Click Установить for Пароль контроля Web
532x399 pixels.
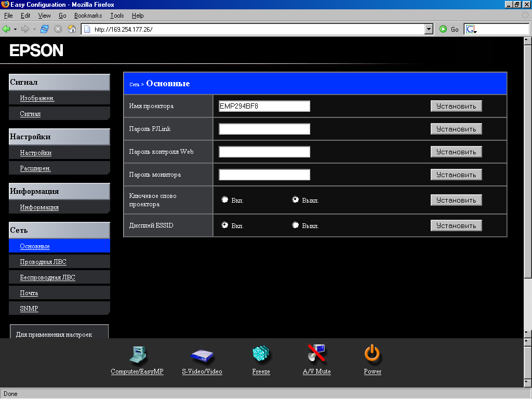point(456,152)
